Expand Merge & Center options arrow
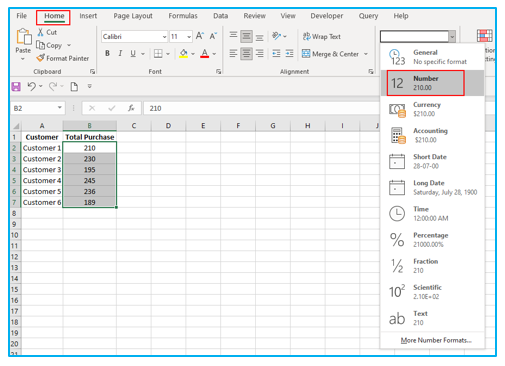Viewport: 505px width, 366px height. 366,54
